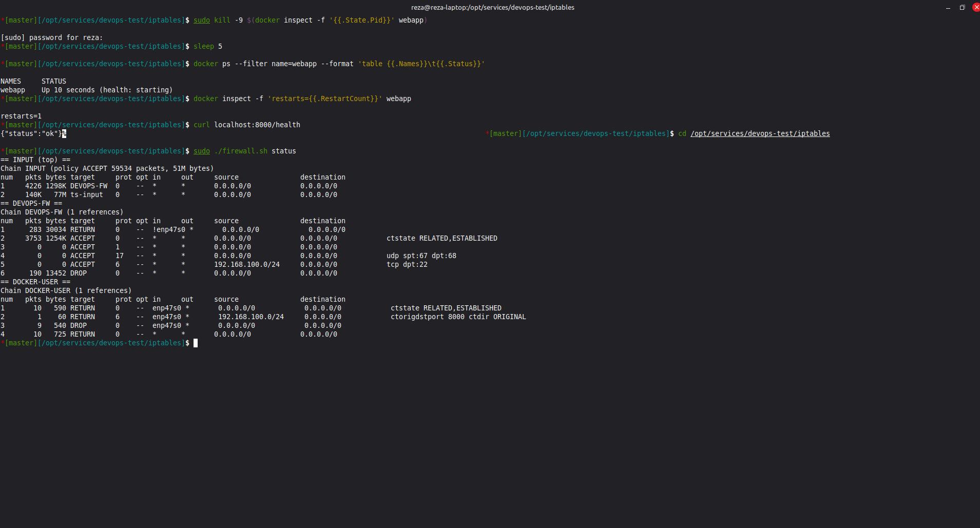Image resolution: width=980 pixels, height=528 pixels.
Task: Click the 'curl localhost:8000/health' command
Action: click(x=247, y=125)
